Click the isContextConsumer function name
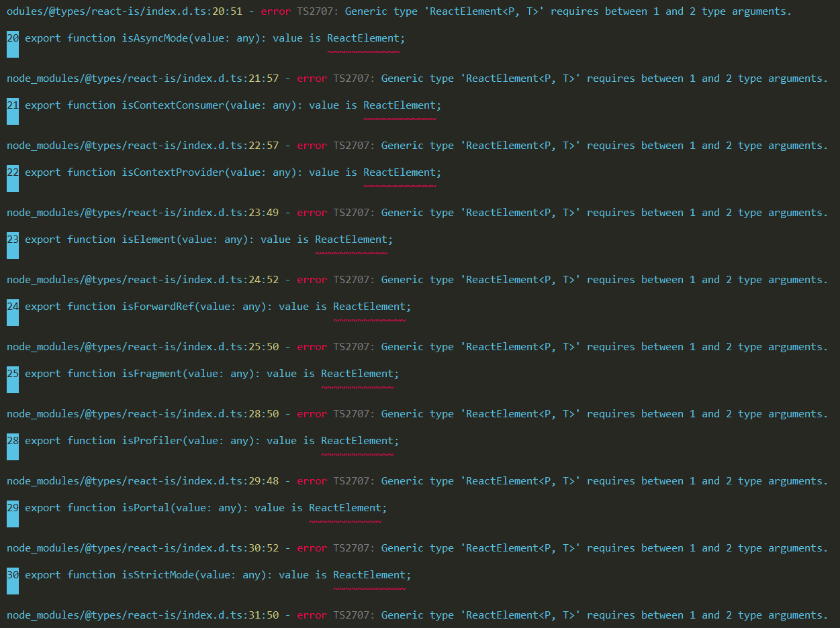The image size is (840, 628). coord(173,105)
